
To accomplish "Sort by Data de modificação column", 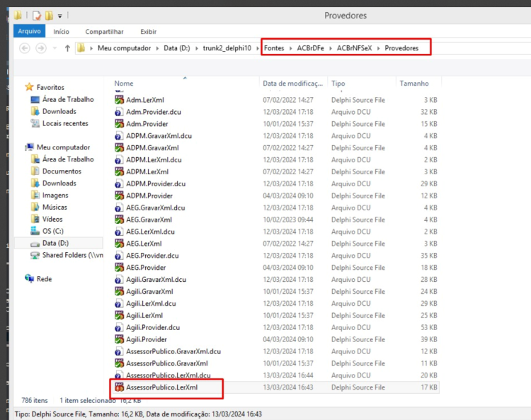I will (x=293, y=84).
